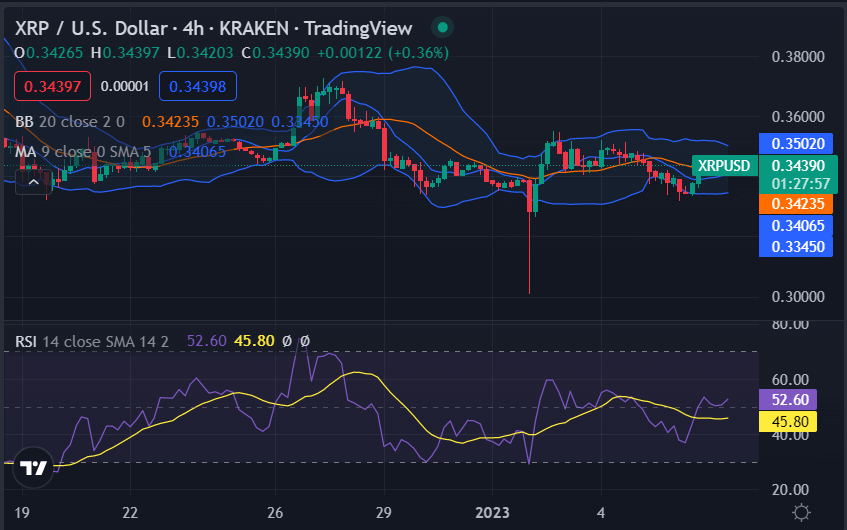Click the yellow RSI value 45.80 in legend

click(x=254, y=341)
